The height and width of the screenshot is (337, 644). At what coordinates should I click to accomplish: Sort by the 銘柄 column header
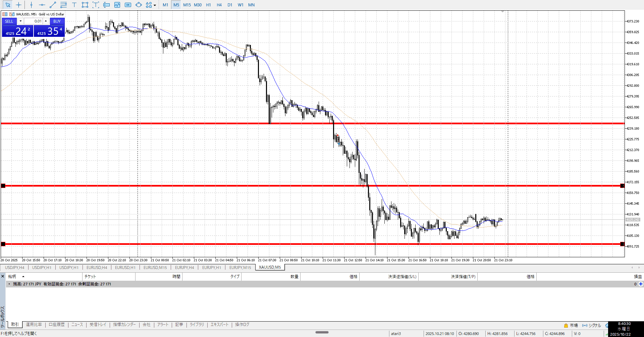tap(12, 276)
